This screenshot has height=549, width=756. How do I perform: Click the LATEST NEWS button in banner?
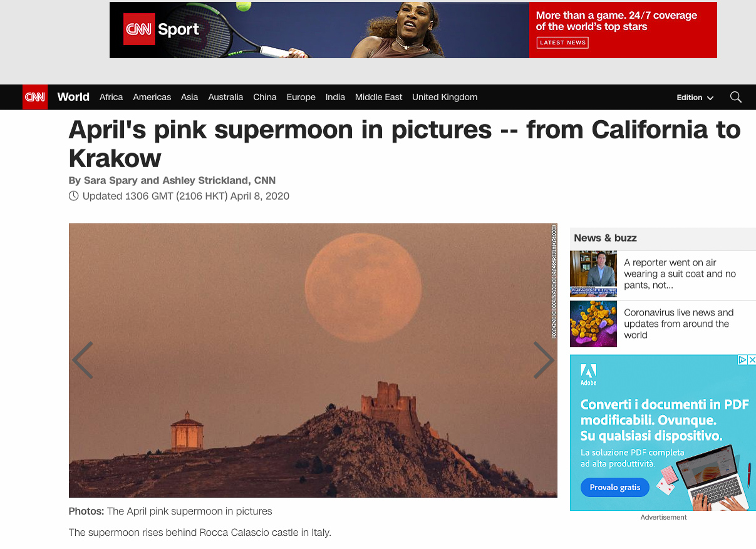click(562, 43)
